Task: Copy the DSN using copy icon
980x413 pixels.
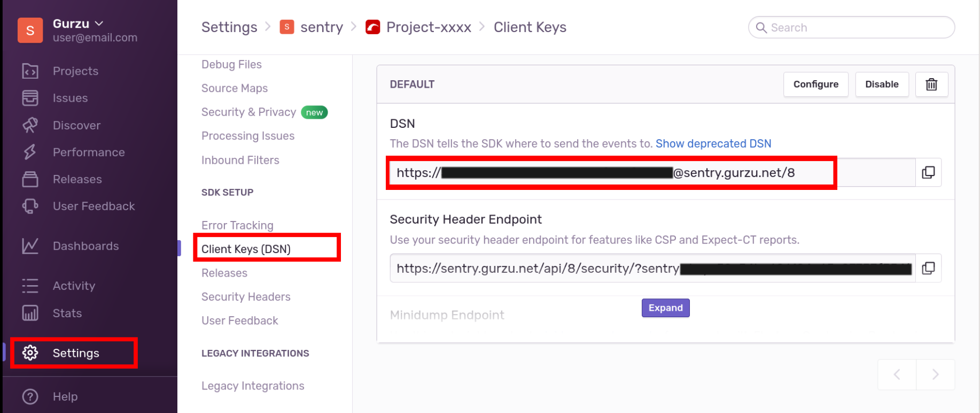Action: [928, 173]
